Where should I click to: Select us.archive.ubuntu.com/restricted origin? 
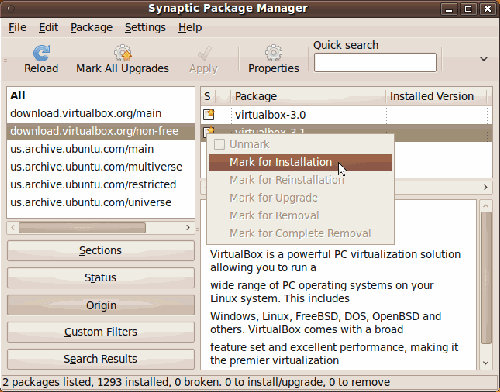click(x=101, y=184)
